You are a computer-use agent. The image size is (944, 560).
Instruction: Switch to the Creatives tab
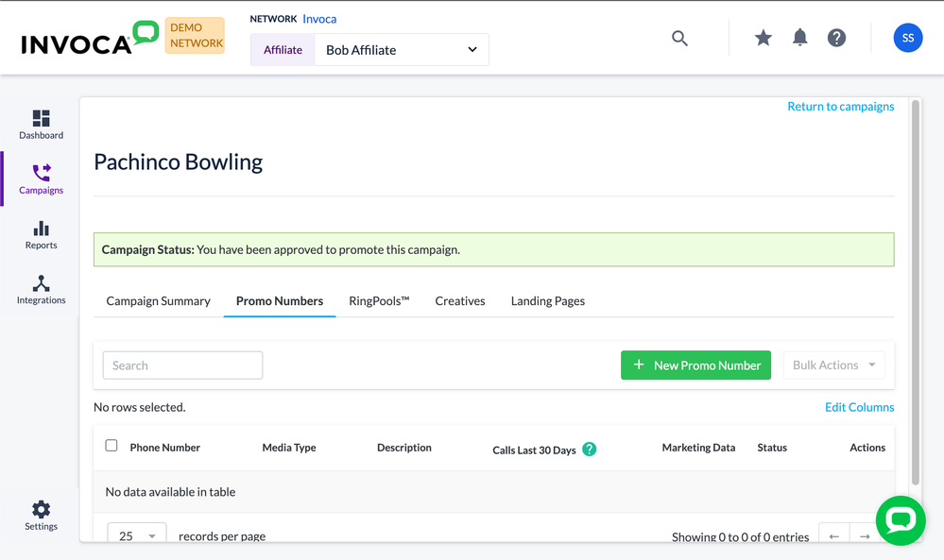click(460, 301)
